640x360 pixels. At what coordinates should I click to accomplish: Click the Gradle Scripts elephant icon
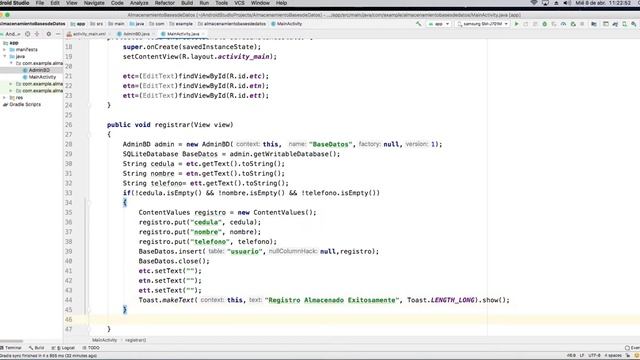(5, 104)
